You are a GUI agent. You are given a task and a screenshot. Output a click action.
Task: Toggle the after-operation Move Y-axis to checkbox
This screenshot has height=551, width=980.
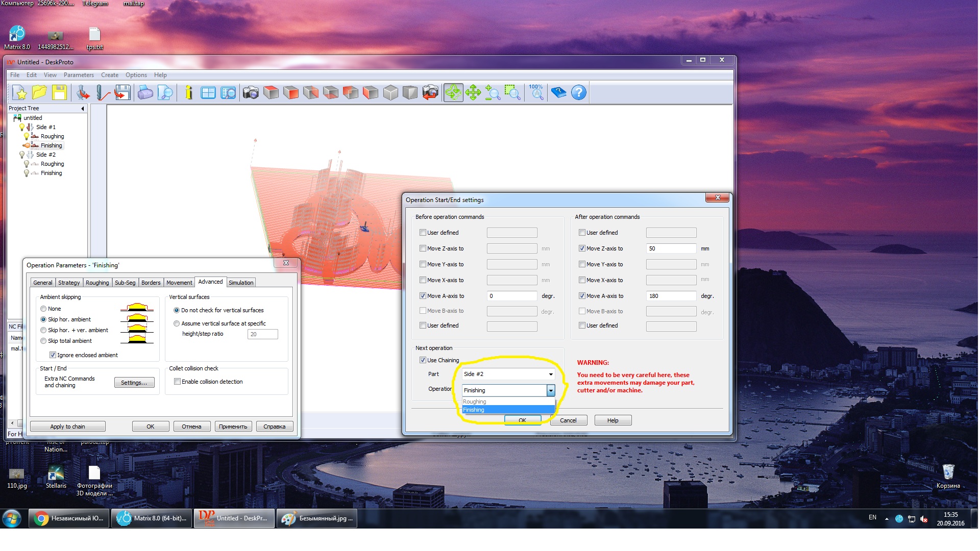[x=582, y=264]
